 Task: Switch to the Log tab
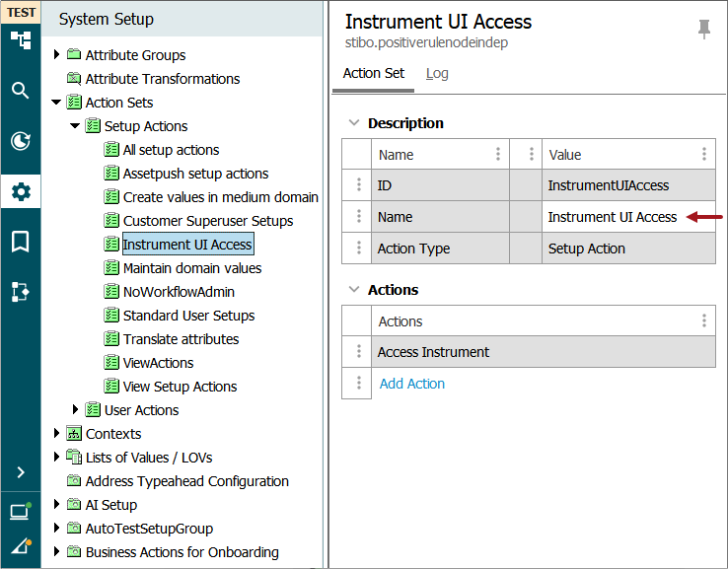click(436, 73)
